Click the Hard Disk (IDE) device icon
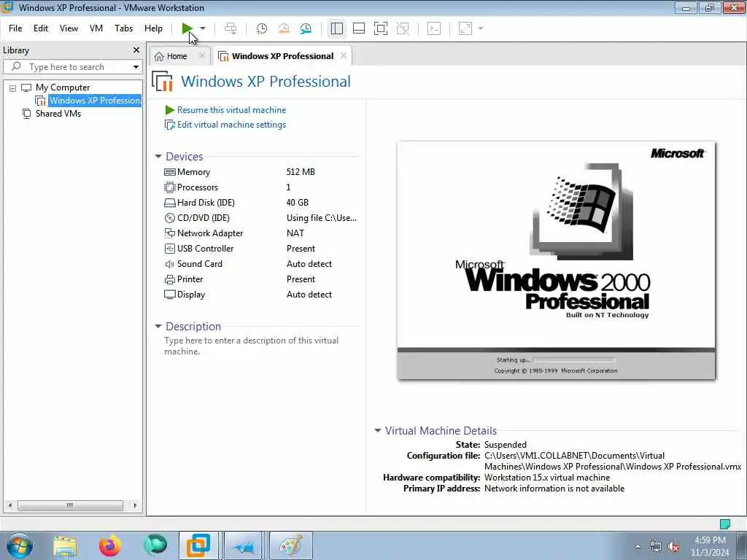This screenshot has height=560, width=747. click(x=169, y=203)
